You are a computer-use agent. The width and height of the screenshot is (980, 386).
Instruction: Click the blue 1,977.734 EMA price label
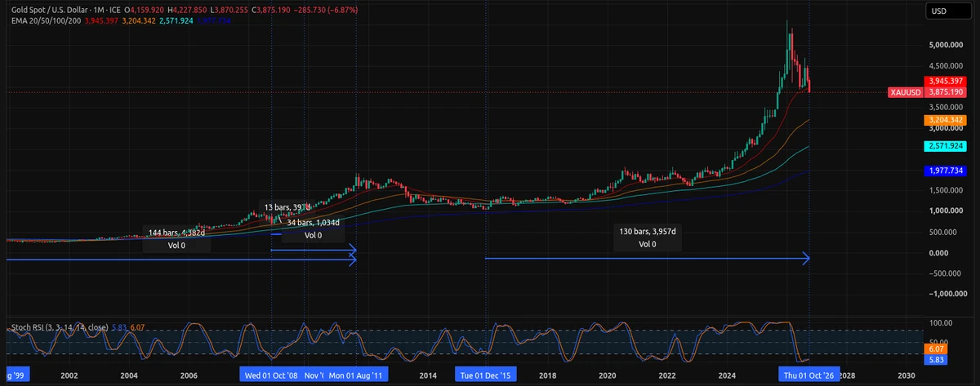pos(947,171)
